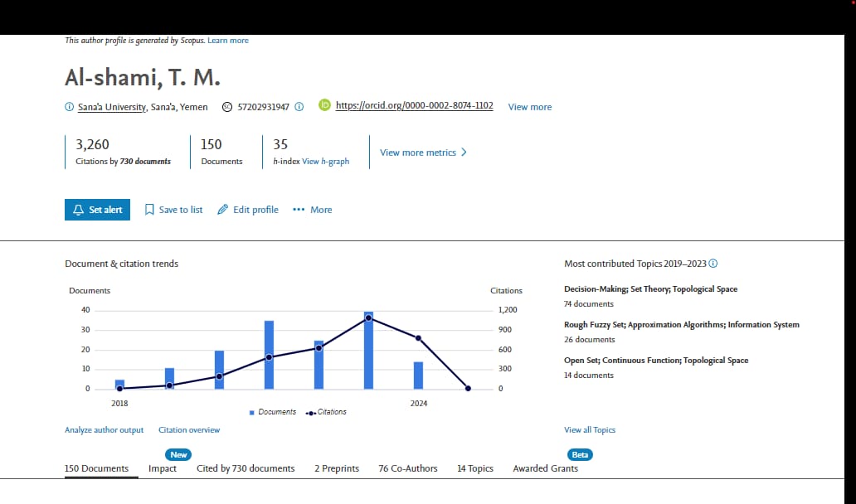Click the info icon next to Most contributed Topics
856x504 pixels.
click(x=713, y=264)
